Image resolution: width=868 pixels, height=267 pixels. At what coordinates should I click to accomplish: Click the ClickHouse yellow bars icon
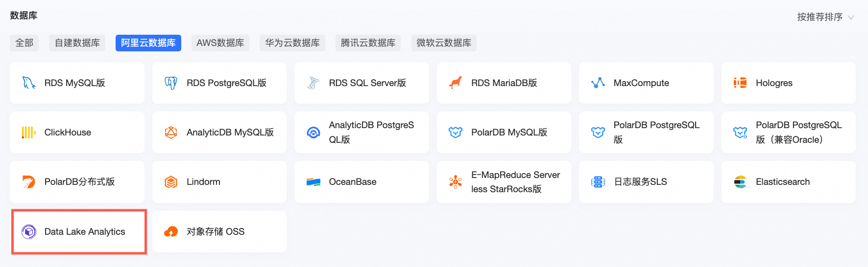point(29,133)
